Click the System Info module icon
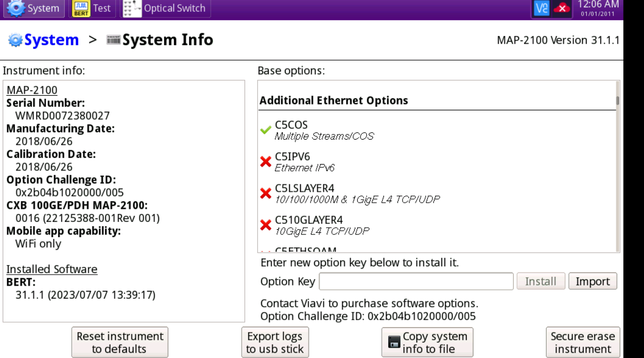Viewport: 644px width, 358px height. (114, 39)
